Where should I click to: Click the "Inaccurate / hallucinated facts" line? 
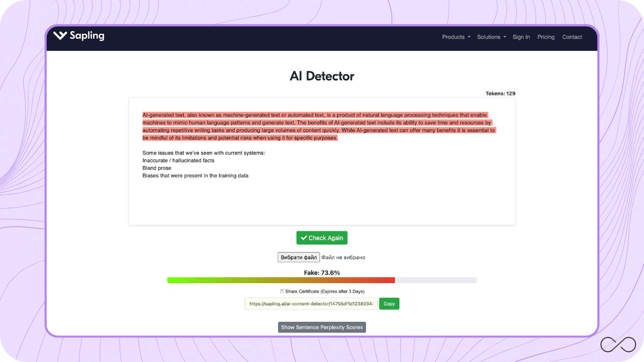click(178, 160)
